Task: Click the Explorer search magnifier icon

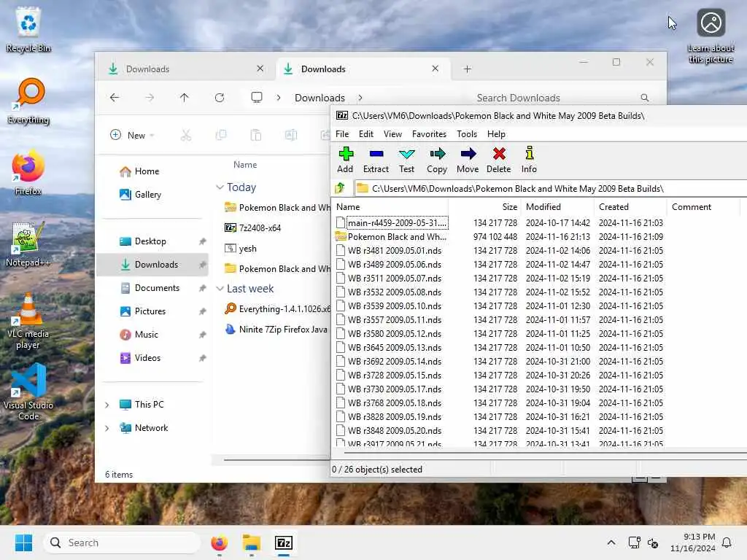Action: [x=645, y=98]
